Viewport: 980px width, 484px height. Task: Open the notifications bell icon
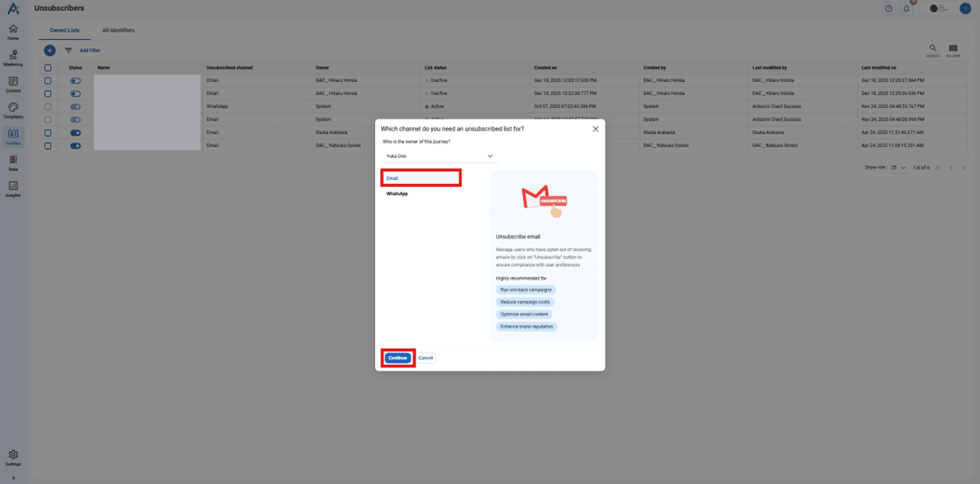[x=907, y=9]
